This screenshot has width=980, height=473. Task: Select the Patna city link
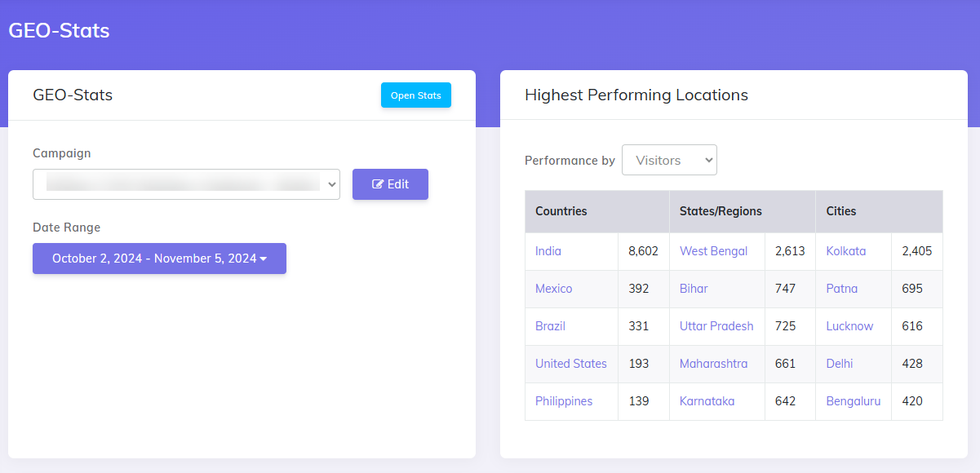(x=841, y=289)
